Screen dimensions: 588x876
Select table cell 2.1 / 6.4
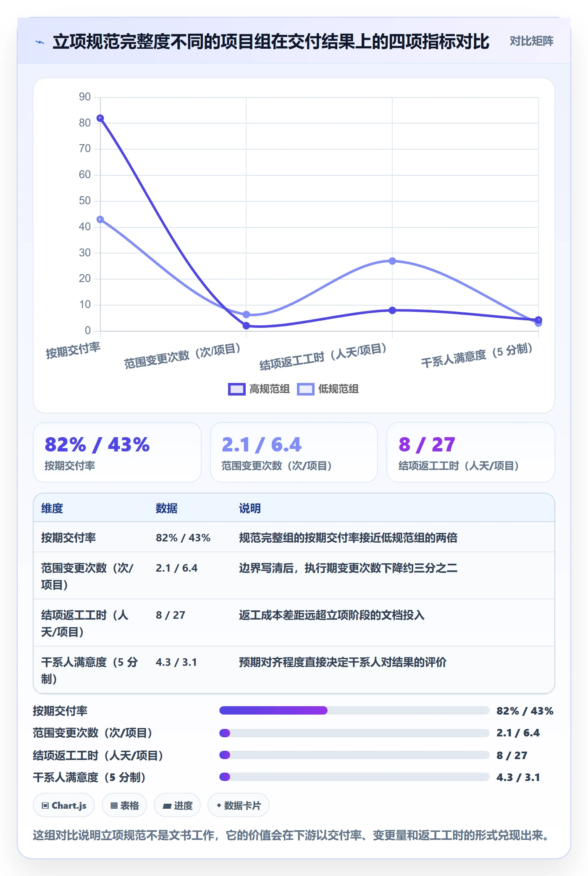(177, 568)
